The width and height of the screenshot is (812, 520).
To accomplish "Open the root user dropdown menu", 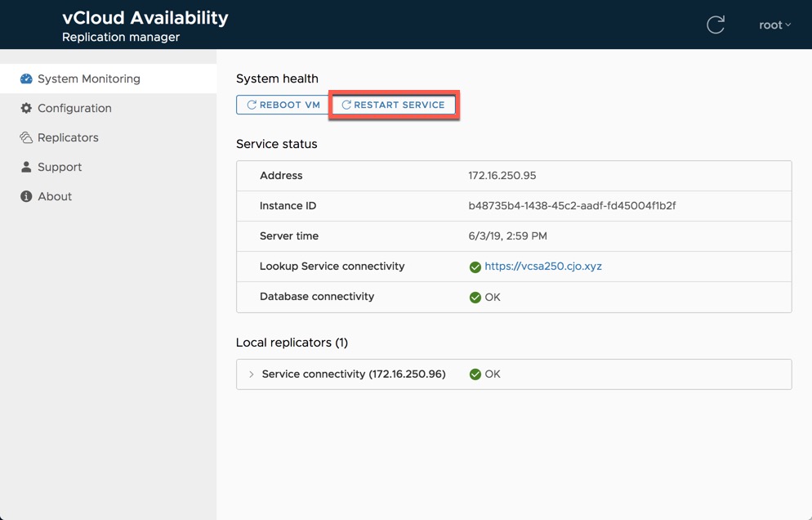I will pos(774,25).
